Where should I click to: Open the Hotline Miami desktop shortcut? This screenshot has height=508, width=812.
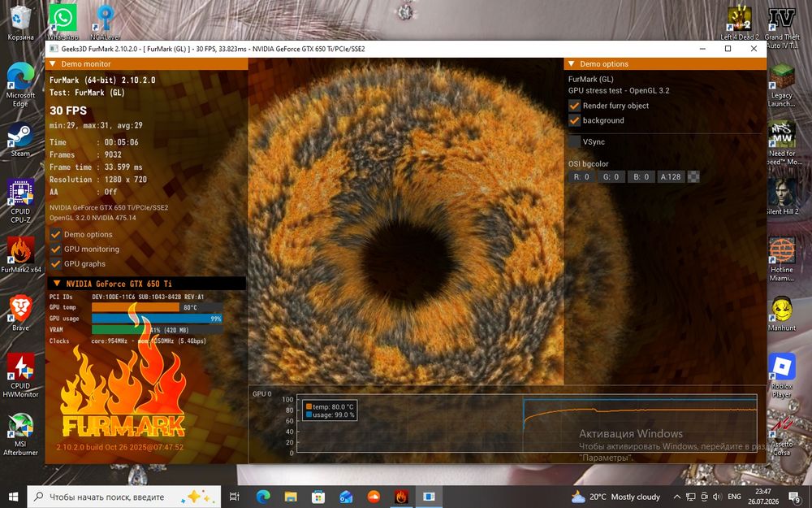[x=781, y=259]
